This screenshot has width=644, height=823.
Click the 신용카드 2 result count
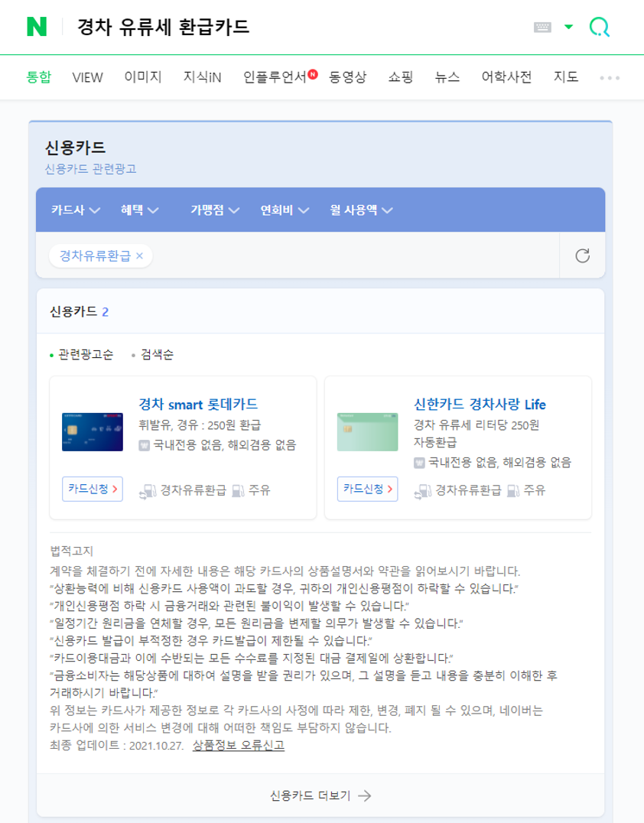80,312
